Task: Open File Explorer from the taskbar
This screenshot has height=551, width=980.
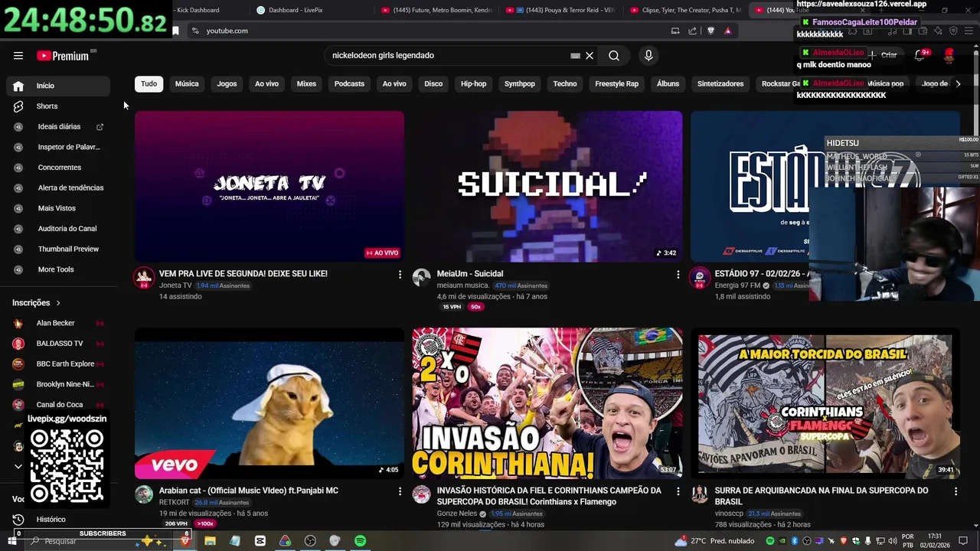Action: tap(210, 541)
